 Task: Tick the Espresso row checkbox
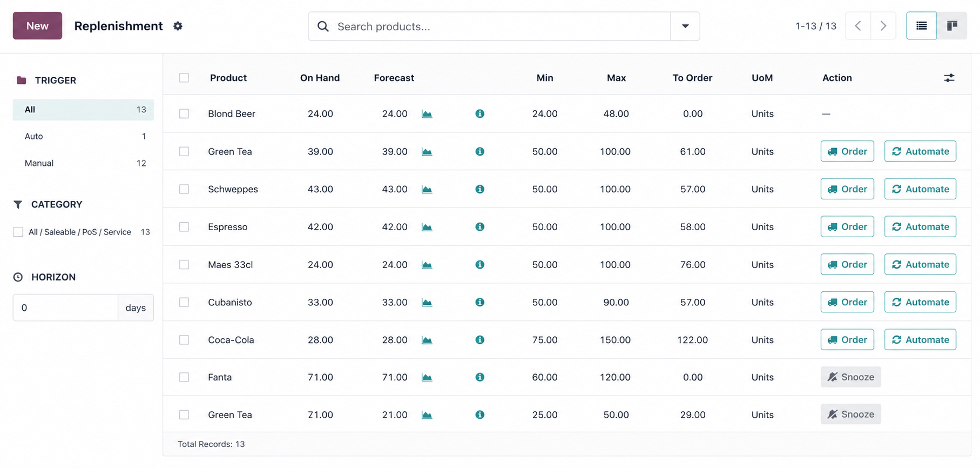tap(184, 227)
